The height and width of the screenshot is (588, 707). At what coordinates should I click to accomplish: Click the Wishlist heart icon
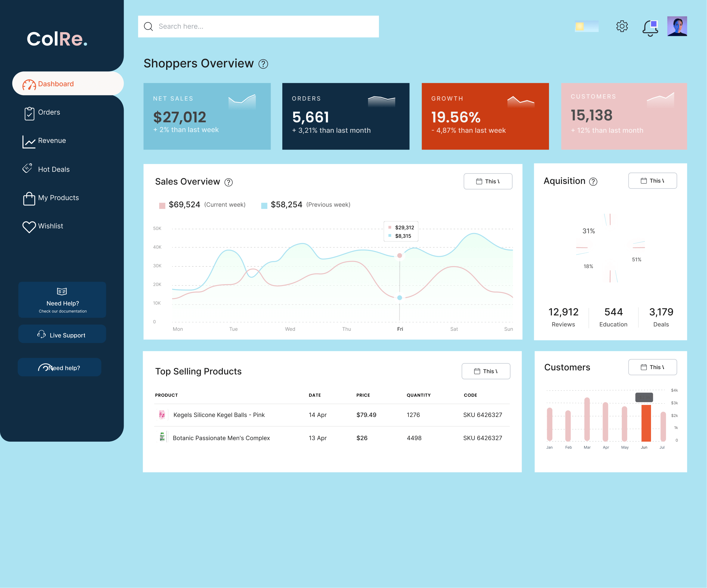click(x=29, y=227)
